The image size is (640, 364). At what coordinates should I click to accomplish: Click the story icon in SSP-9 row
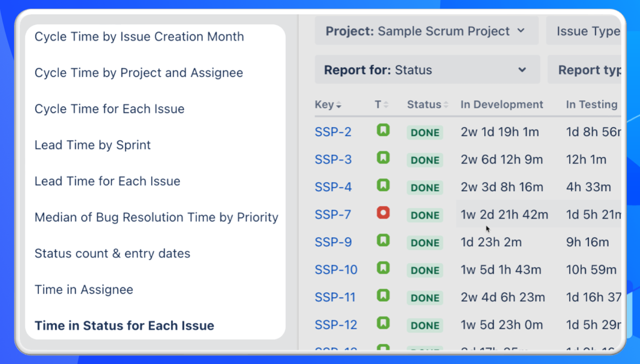pos(383,241)
